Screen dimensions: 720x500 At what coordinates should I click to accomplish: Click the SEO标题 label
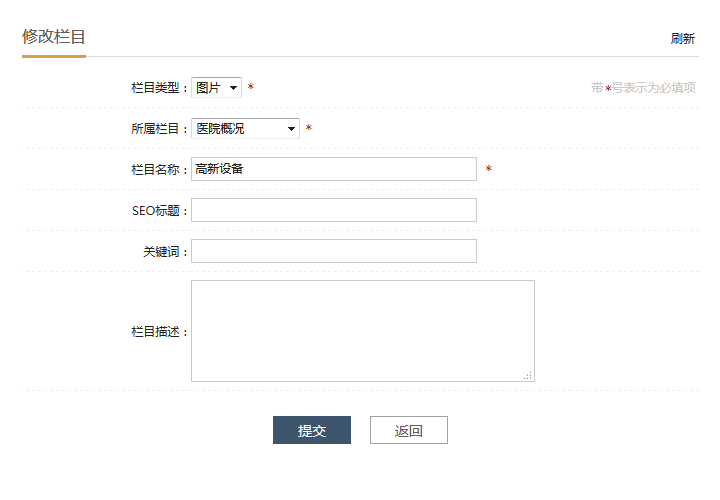click(x=158, y=211)
